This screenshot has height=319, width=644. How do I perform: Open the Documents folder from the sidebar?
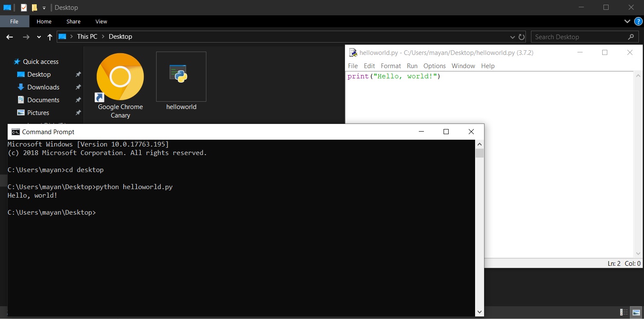pos(43,100)
